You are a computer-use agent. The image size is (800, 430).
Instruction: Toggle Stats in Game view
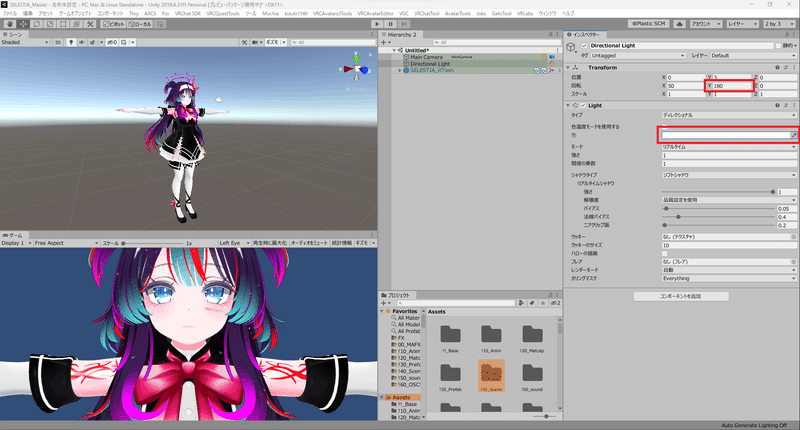(341, 243)
